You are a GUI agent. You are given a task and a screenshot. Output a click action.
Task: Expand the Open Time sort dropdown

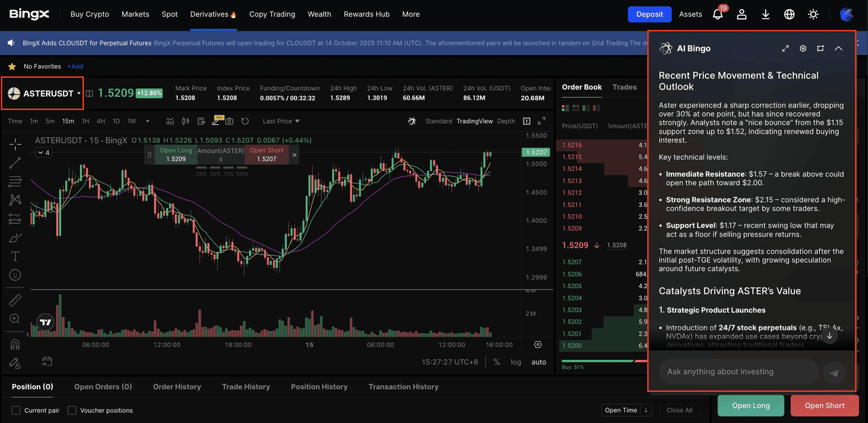626,410
